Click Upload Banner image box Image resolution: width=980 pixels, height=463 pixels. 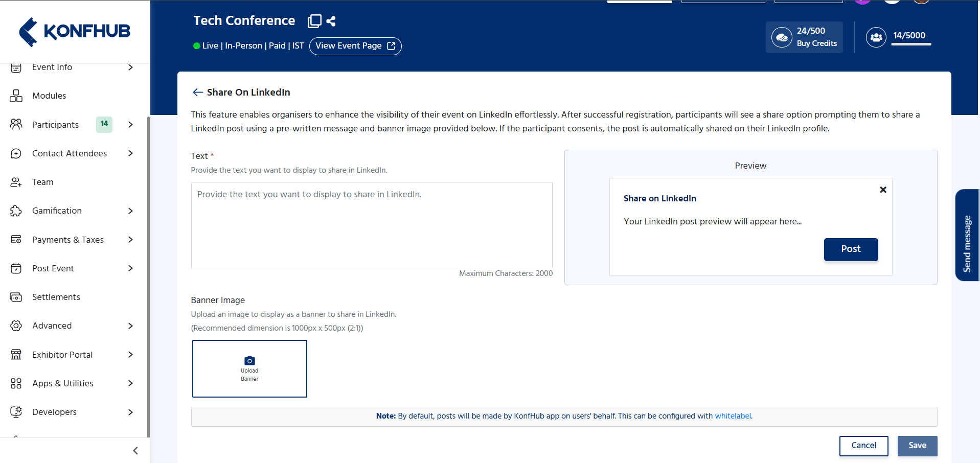click(249, 368)
